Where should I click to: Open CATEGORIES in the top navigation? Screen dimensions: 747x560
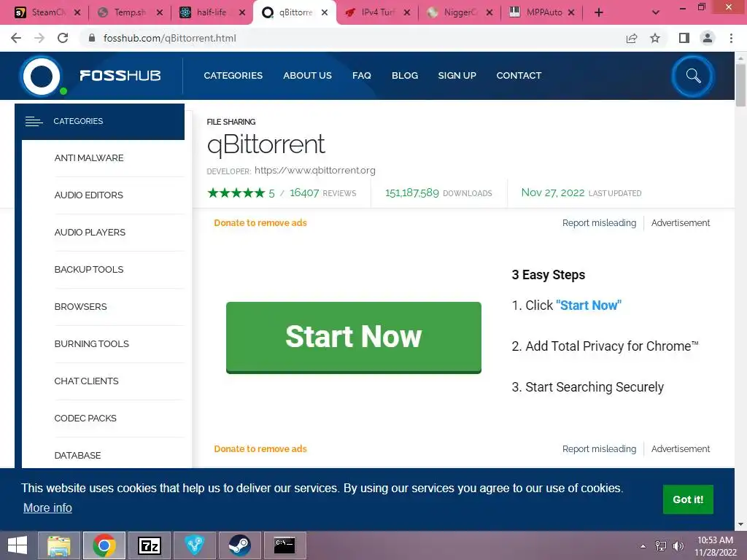tap(233, 76)
